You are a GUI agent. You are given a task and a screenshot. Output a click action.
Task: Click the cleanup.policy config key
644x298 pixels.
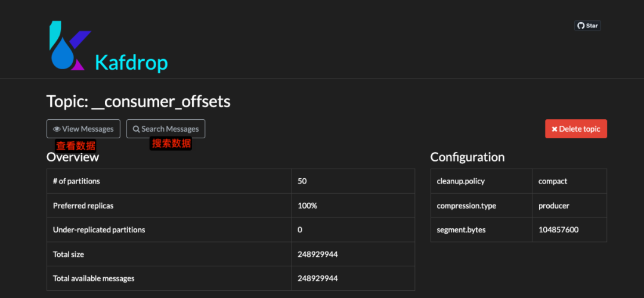coord(460,181)
